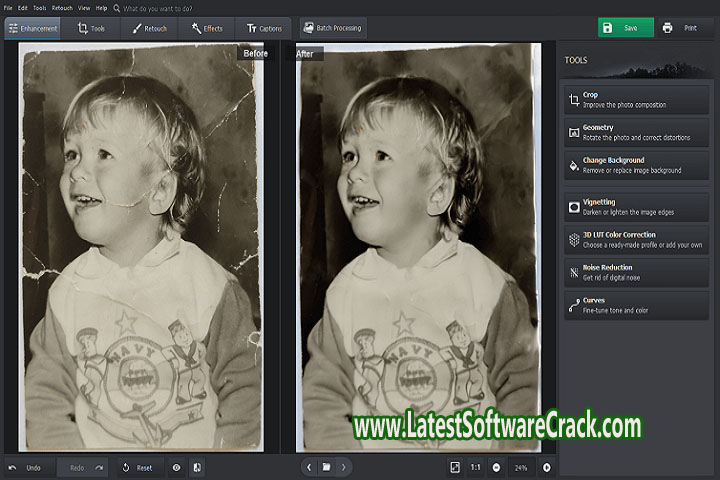
Task: Click the green Save button
Action: 625,28
